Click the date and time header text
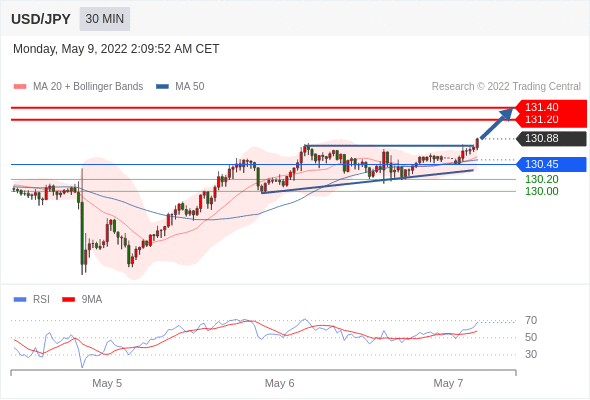Screen dimensions: 590x400 tap(116, 49)
